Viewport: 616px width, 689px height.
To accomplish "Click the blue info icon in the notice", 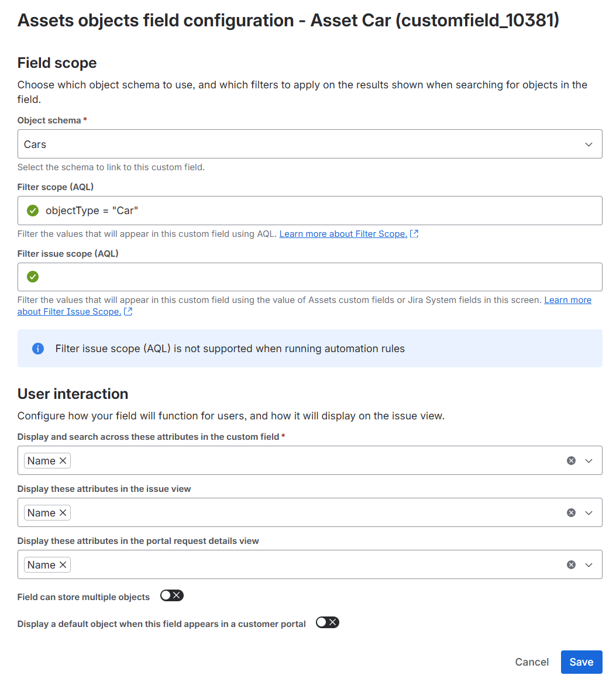I will (38, 349).
